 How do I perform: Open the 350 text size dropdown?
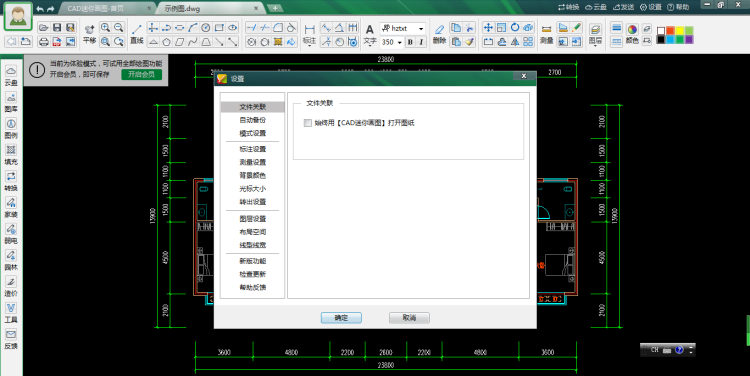coord(399,43)
